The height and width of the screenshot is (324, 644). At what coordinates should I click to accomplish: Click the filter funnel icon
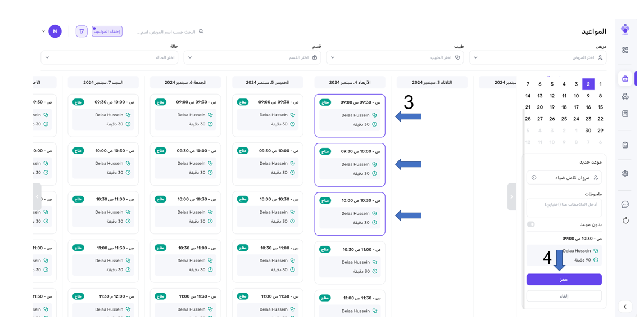81,31
